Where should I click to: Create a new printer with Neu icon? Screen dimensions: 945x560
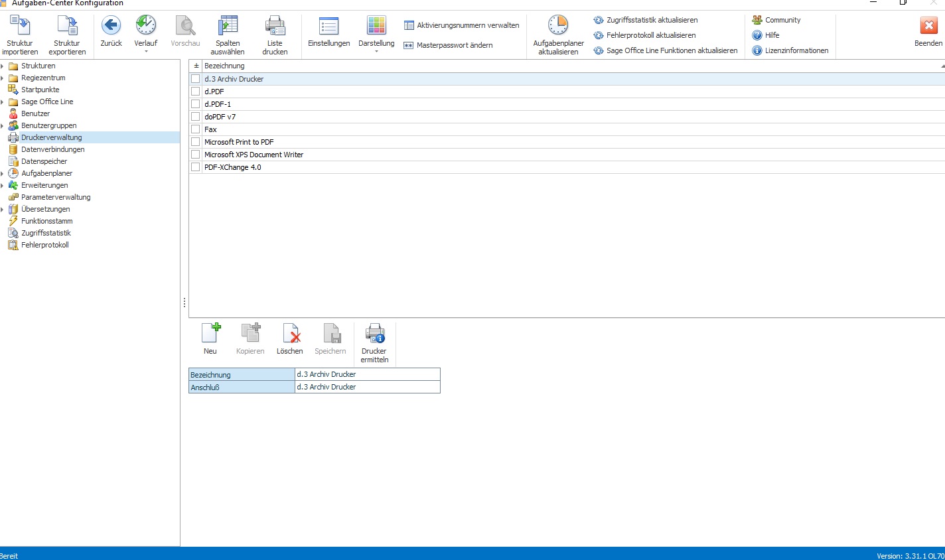point(210,334)
